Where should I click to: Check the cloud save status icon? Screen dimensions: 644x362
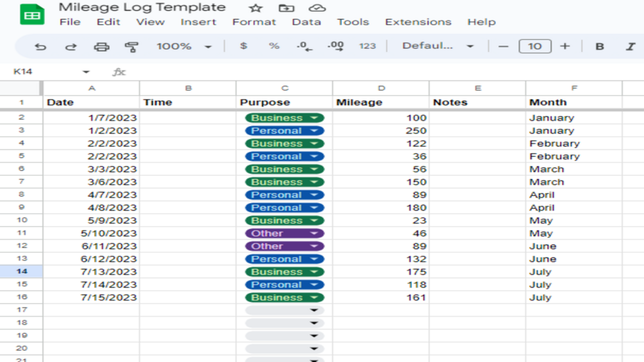coord(317,8)
